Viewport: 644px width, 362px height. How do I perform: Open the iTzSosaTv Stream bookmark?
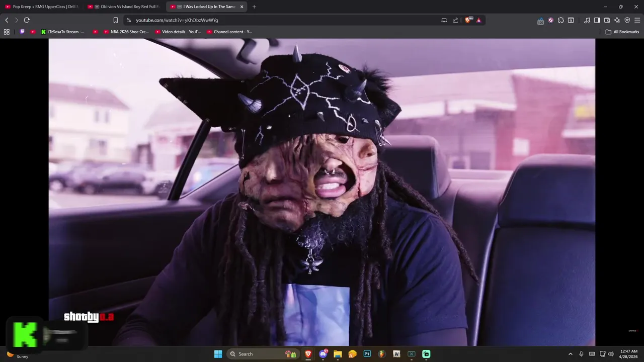pos(63,32)
